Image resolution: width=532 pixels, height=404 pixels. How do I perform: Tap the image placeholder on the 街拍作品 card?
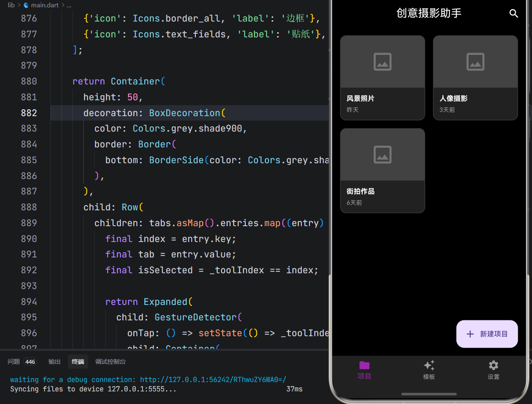tap(383, 155)
